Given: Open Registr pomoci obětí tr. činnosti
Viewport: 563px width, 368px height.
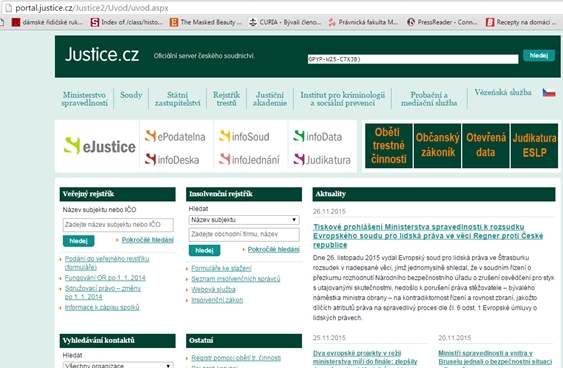Looking at the screenshot, I should (236, 358).
